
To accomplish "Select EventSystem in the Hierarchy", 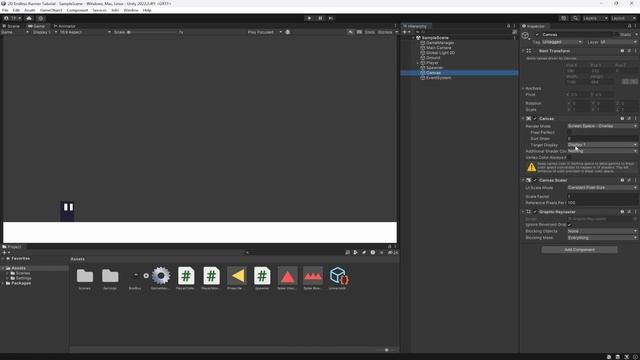I will click(438, 78).
